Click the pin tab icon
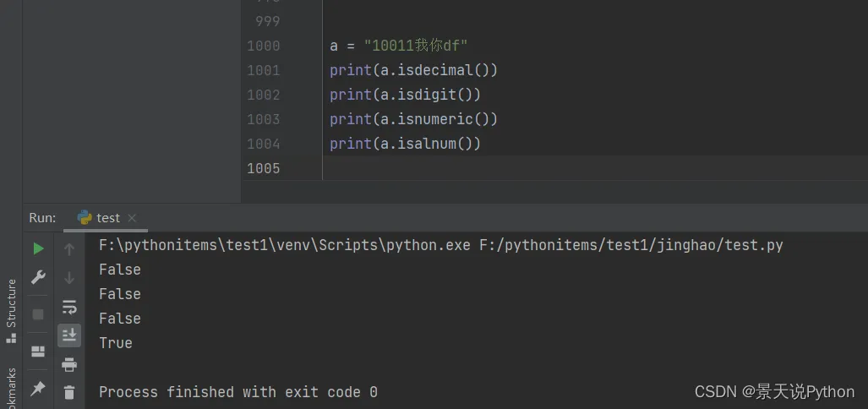The width and height of the screenshot is (868, 409). tap(38, 388)
